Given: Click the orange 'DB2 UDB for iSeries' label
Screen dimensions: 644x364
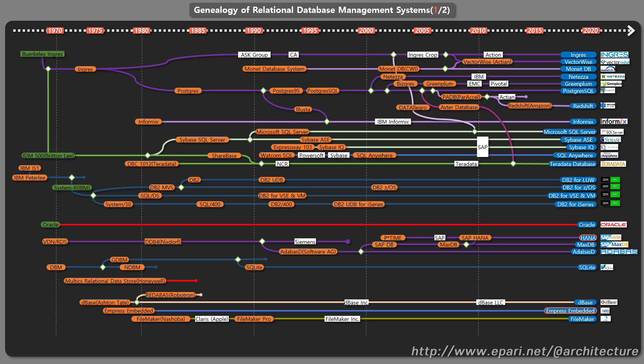Looking at the screenshot, I should coord(359,204).
